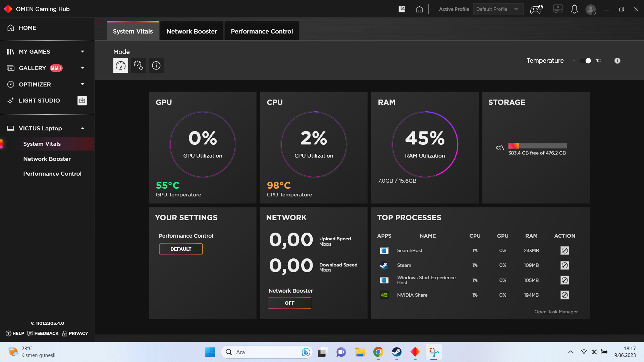Image resolution: width=644 pixels, height=362 pixels.
Task: Toggle temperature unit between °F and °C
Action: pyautogui.click(x=585, y=61)
